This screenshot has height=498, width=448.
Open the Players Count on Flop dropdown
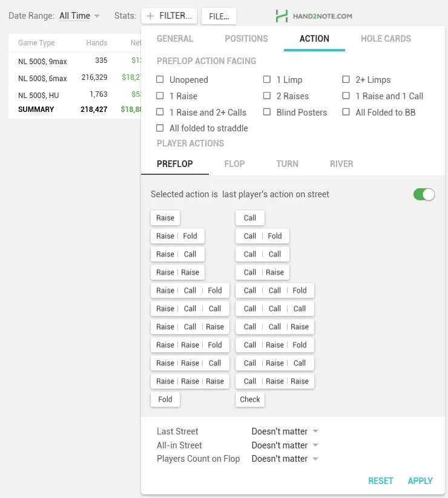coord(285,459)
